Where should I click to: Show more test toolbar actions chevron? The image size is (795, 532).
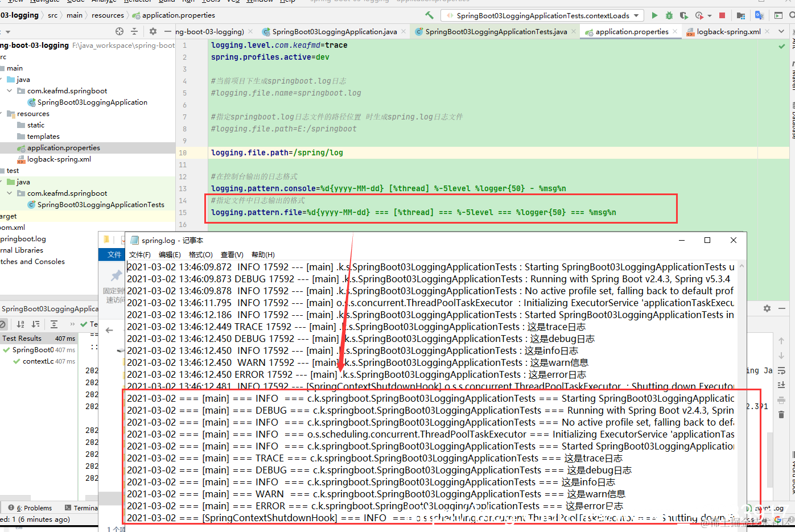tap(72, 324)
